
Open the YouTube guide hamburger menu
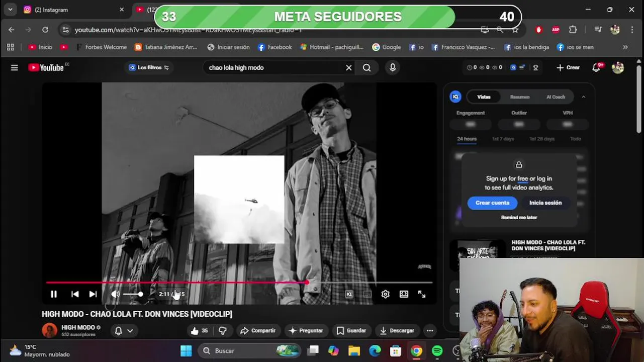pyautogui.click(x=14, y=67)
